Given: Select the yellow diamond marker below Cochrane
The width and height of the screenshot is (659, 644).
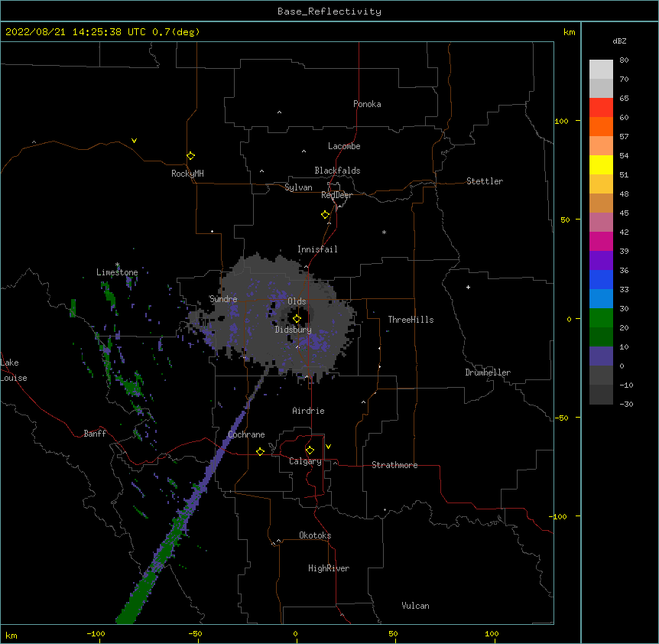Looking at the screenshot, I should pos(260,451).
